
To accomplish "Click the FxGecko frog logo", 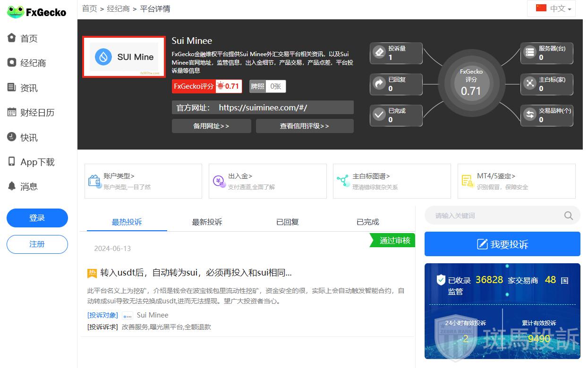I will 16,12.
